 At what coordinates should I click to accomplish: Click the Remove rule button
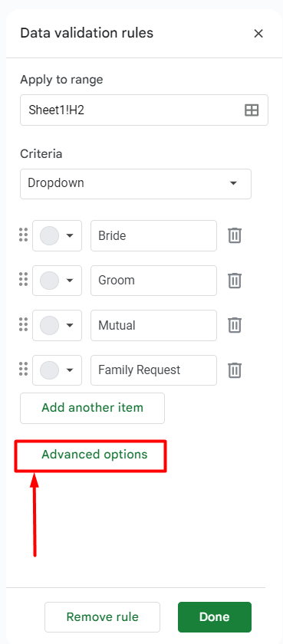[102, 617]
